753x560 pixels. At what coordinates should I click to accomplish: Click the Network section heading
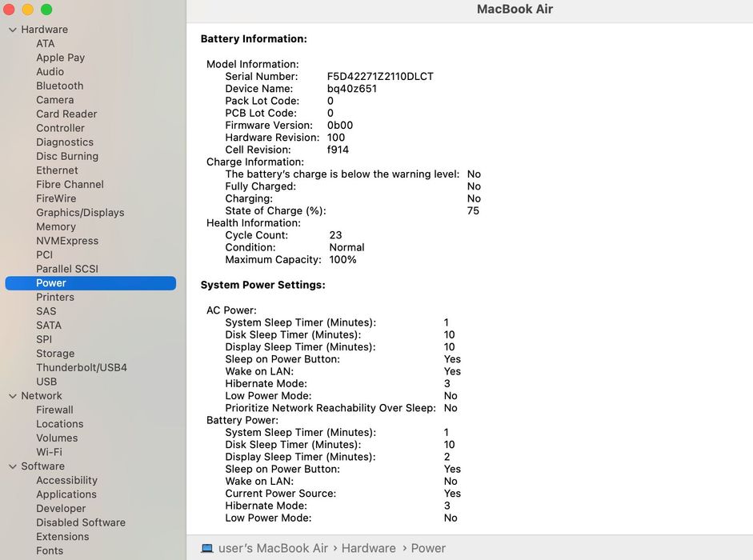[42, 396]
